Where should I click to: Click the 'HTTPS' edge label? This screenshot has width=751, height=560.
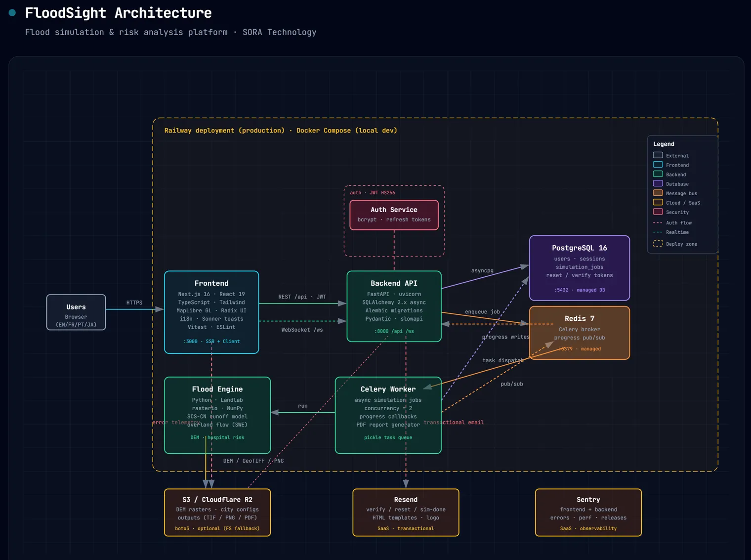(x=134, y=302)
